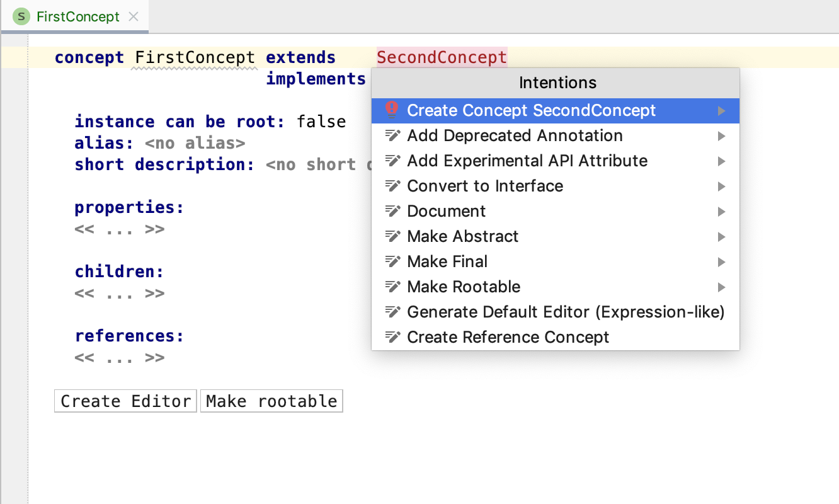Click the intention icon next to Make Final
839x504 pixels.
coord(393,261)
